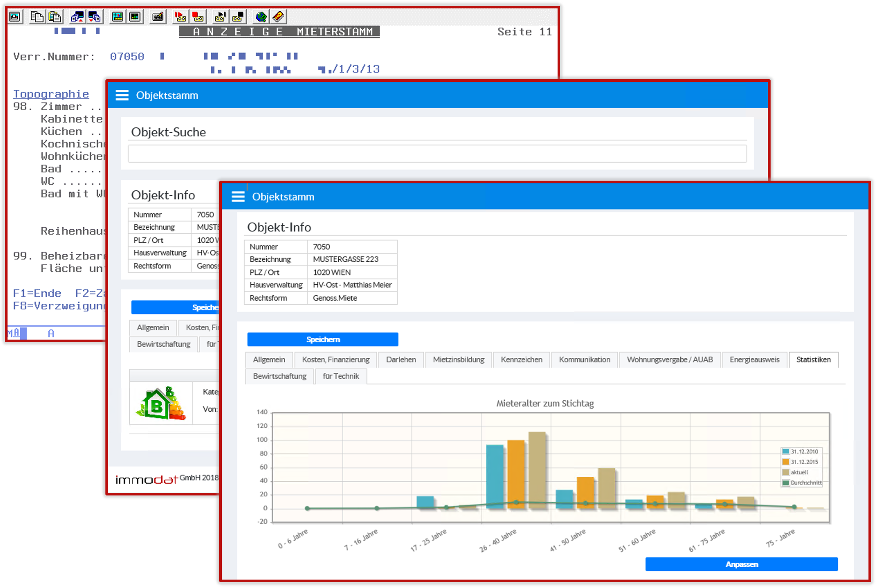Image resolution: width=876 pixels, height=588 pixels.
Task: Open Bewirtschaftung tab in front window
Action: coord(279,376)
